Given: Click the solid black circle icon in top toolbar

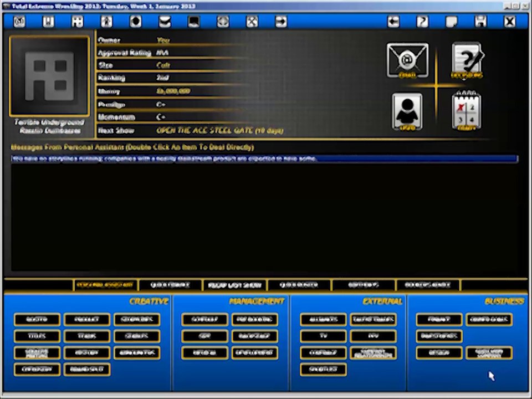Looking at the screenshot, I should coord(136,22).
